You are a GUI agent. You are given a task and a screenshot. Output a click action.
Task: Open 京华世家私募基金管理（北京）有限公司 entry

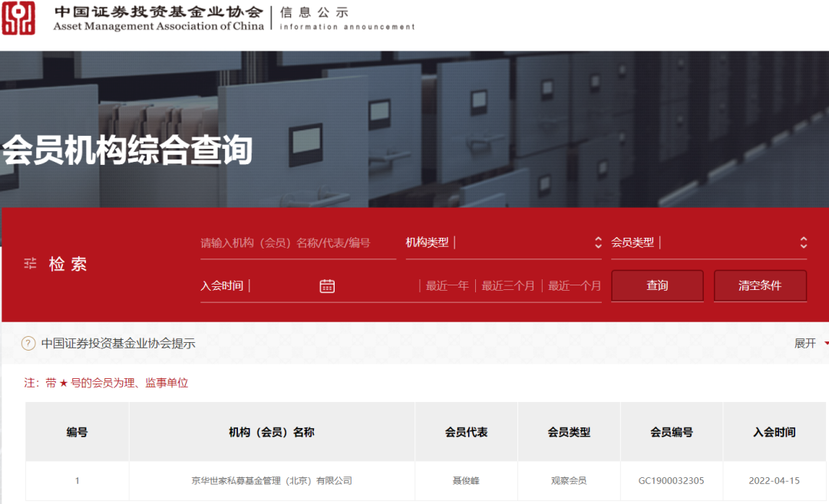pyautogui.click(x=272, y=481)
